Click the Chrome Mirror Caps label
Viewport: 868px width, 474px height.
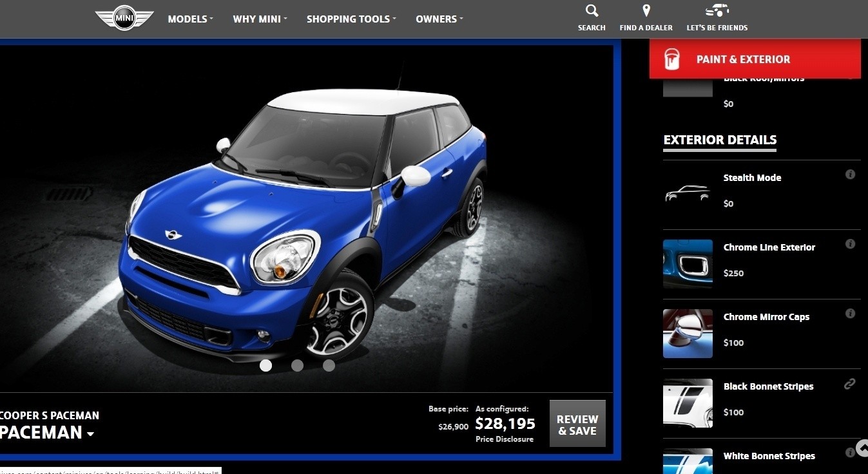(x=766, y=317)
